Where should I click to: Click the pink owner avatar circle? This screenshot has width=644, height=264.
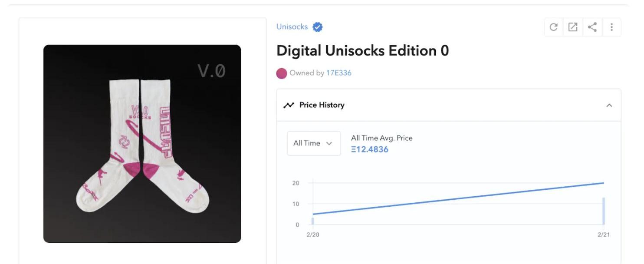tap(282, 73)
